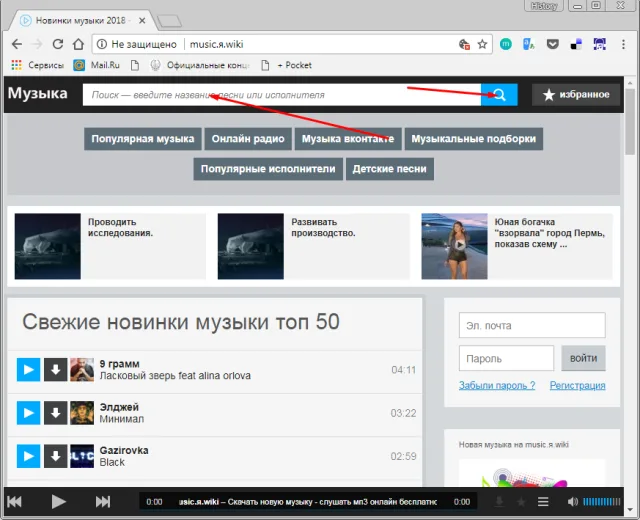Screen dimensions: 640x520
Task: Select Музыкальные подборки category
Action: click(473, 139)
